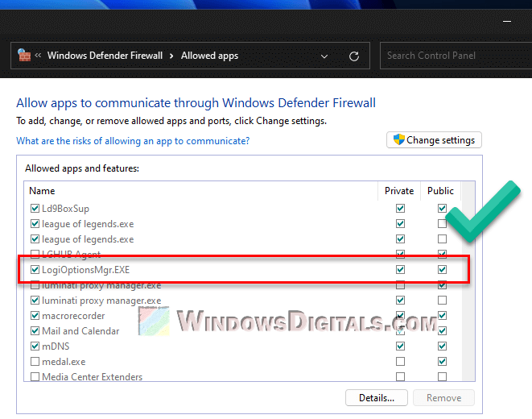Check the medal.exe name checkbox

pyautogui.click(x=35, y=361)
